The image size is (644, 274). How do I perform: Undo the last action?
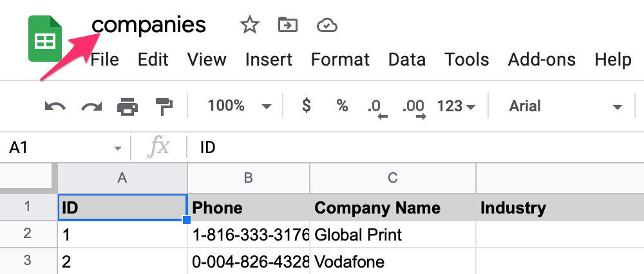pyautogui.click(x=55, y=107)
